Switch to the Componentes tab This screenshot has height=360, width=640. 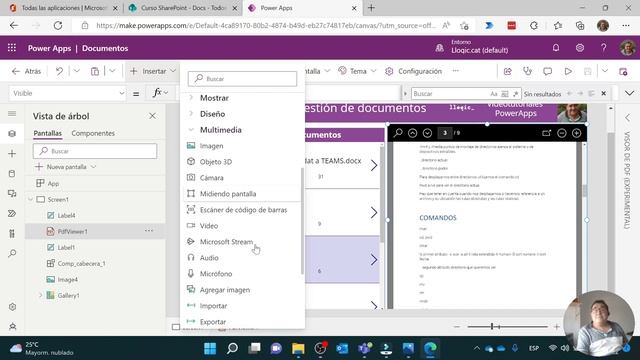click(x=93, y=133)
